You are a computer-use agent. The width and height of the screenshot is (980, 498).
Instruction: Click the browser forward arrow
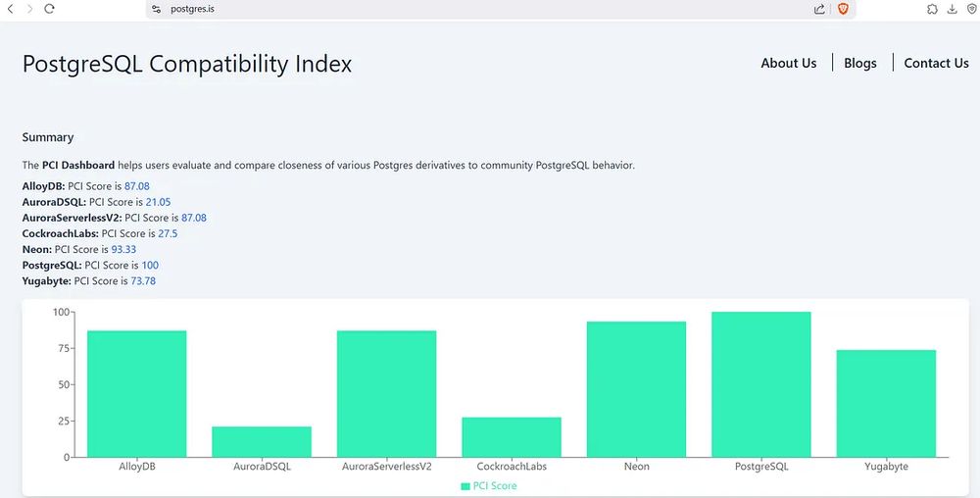tap(29, 9)
